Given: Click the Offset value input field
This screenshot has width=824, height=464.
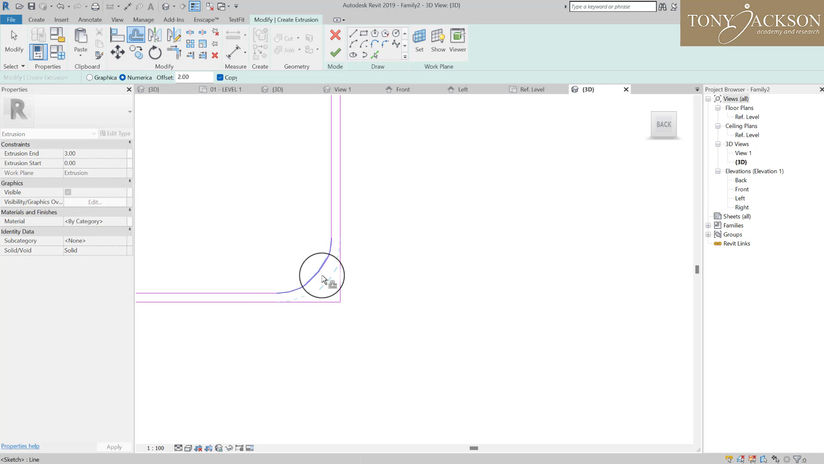Looking at the screenshot, I should 194,77.
